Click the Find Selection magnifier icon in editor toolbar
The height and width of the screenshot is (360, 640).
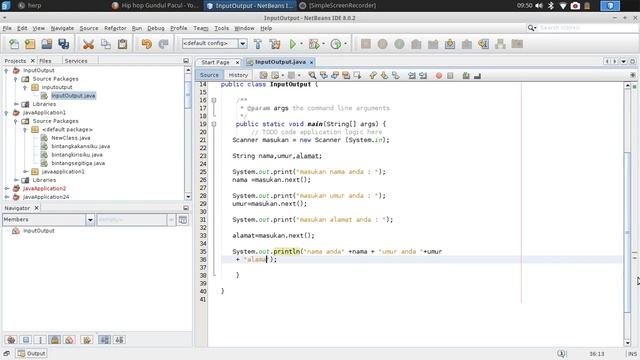pos(312,75)
